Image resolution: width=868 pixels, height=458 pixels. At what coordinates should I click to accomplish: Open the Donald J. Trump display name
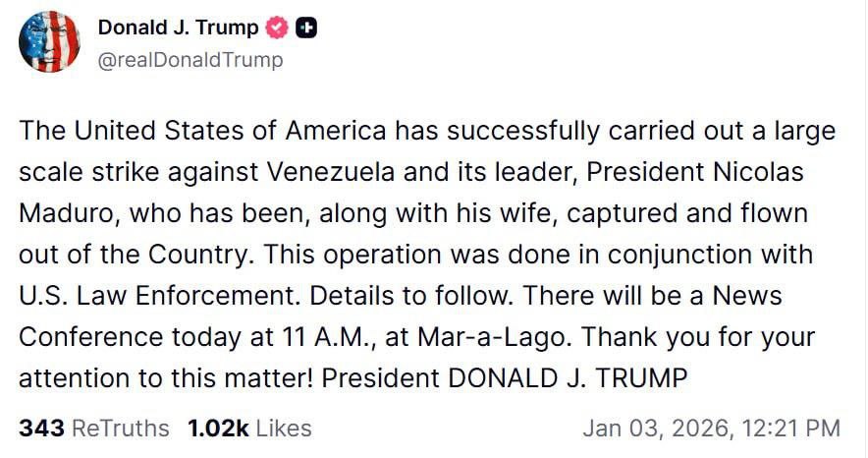tap(178, 29)
